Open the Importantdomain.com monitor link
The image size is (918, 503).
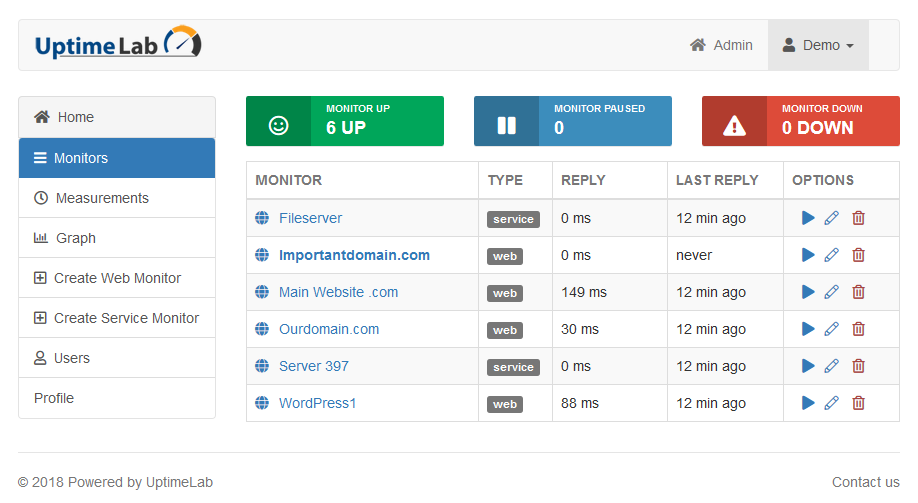coord(354,255)
